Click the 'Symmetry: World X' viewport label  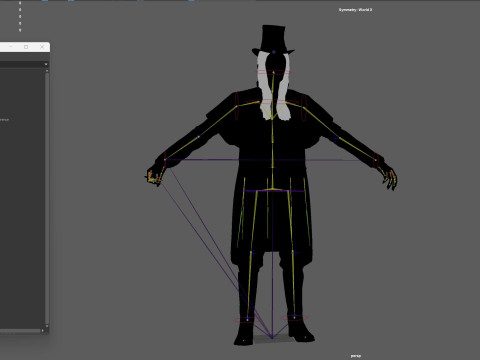[x=355, y=10]
